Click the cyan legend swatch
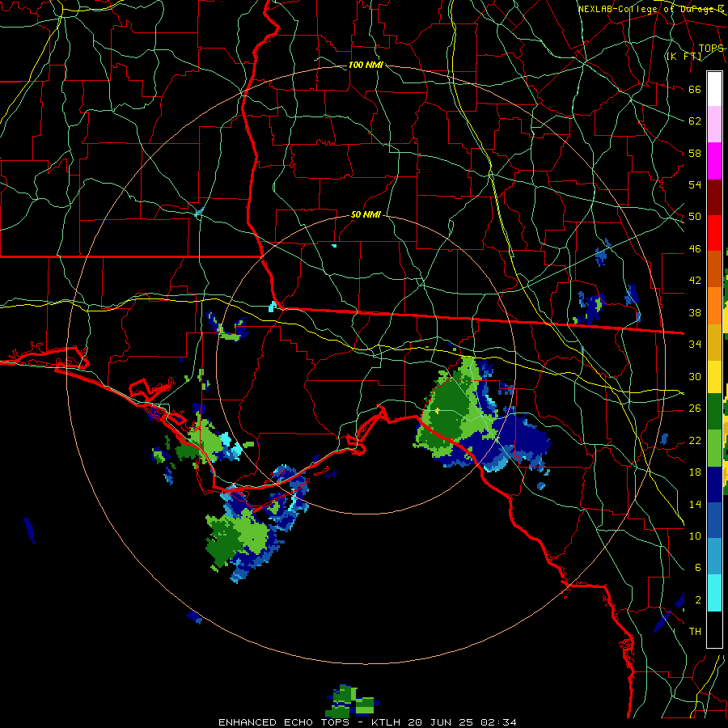Screen dimensions: 728x728 tap(714, 593)
